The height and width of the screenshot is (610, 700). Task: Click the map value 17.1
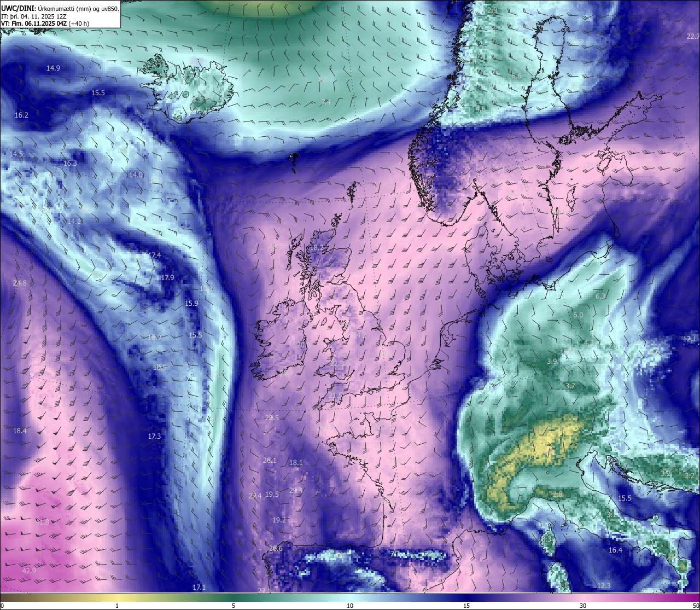click(x=199, y=587)
